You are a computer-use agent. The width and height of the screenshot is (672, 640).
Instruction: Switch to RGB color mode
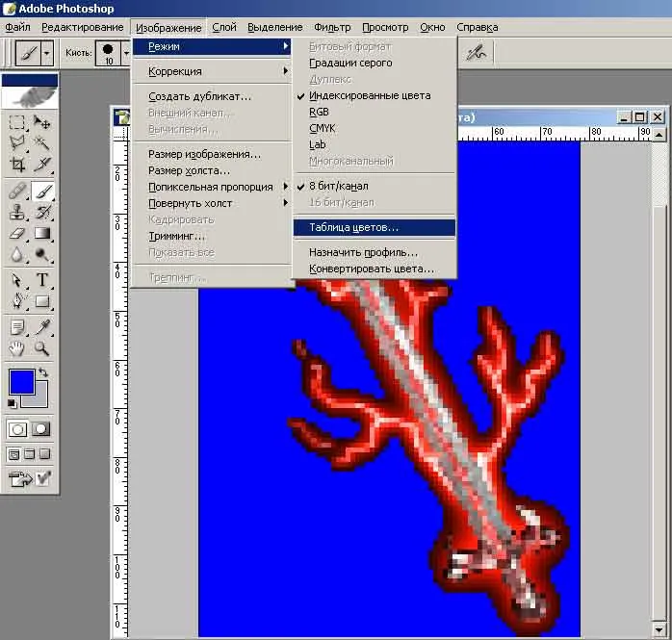click(320, 112)
